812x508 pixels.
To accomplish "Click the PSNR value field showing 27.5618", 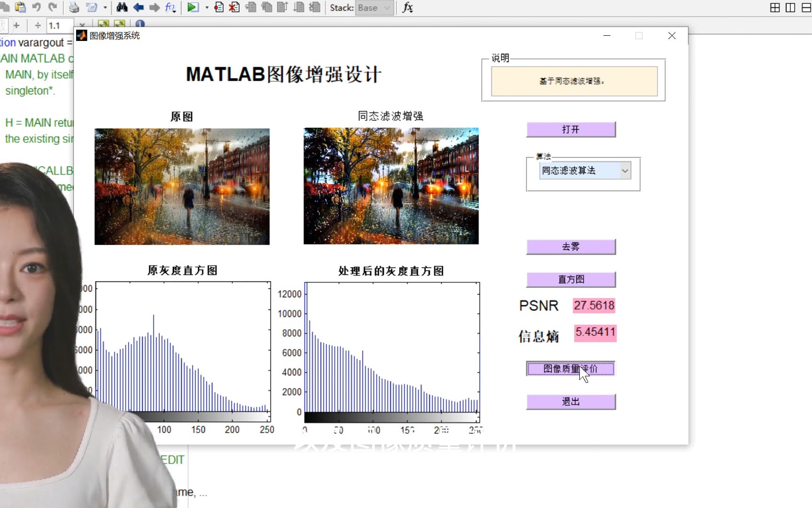I will pyautogui.click(x=593, y=305).
